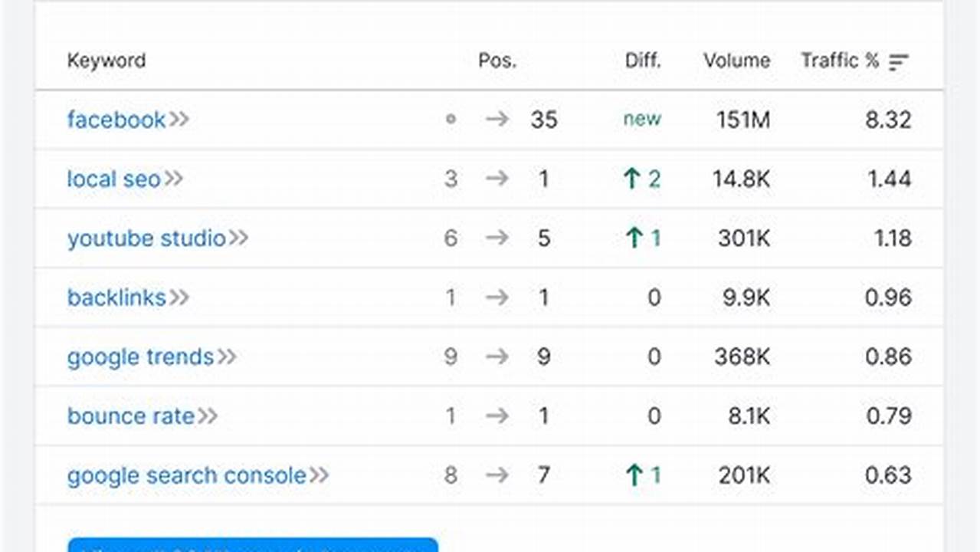Click the 0.96 traffic percentage
The image size is (980, 552).
[x=888, y=297]
